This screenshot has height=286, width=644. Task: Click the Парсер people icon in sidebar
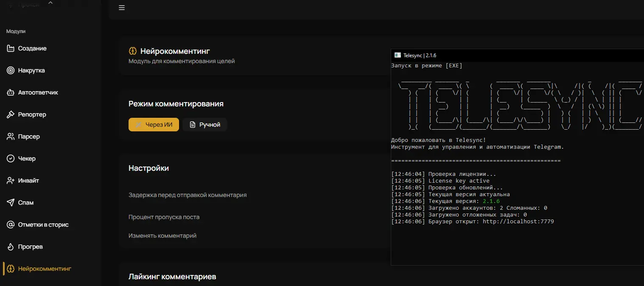coord(11,136)
